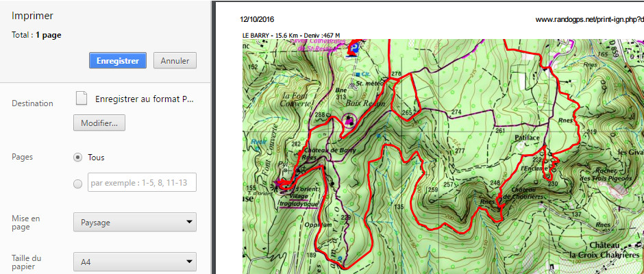Click the randogps.net URL in the page header
644x274 pixels.
589,20
